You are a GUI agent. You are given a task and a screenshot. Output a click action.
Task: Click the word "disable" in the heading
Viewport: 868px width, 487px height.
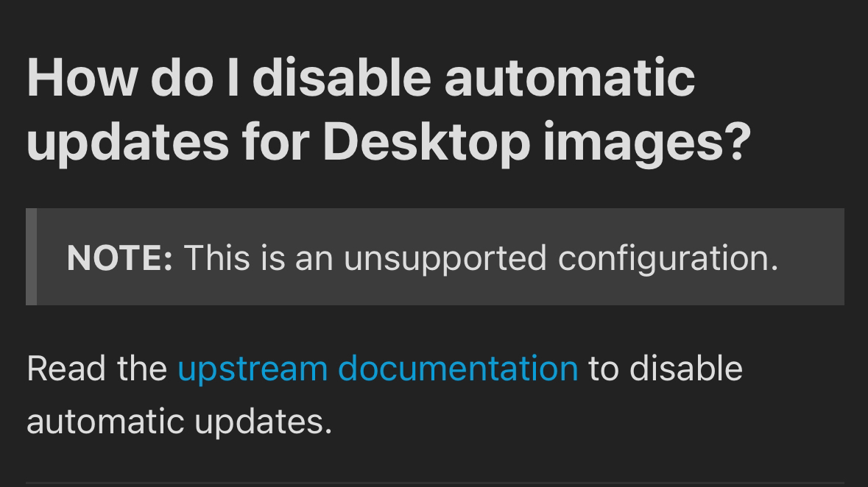342,79
